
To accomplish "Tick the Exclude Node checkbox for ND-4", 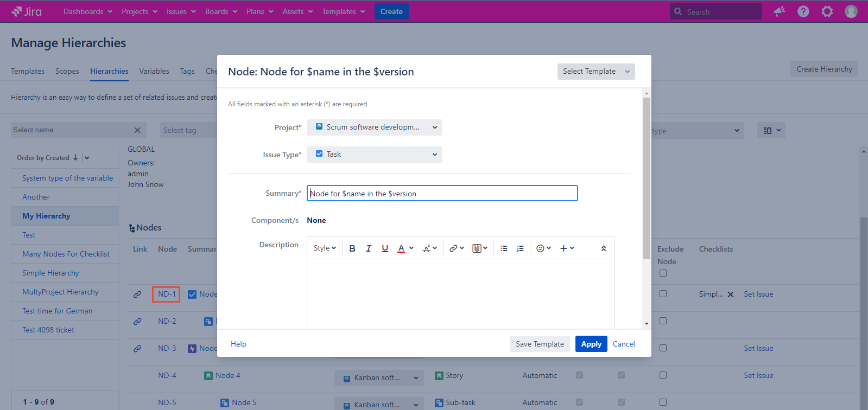I will [663, 375].
